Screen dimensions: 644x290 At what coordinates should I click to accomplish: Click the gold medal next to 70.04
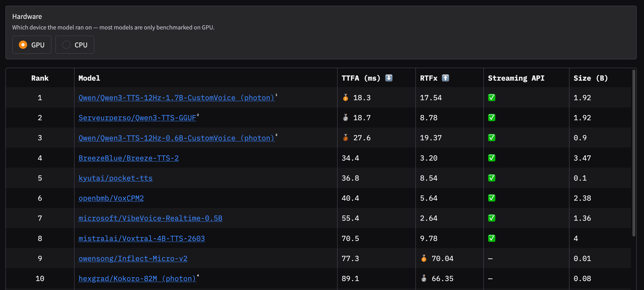(x=424, y=258)
